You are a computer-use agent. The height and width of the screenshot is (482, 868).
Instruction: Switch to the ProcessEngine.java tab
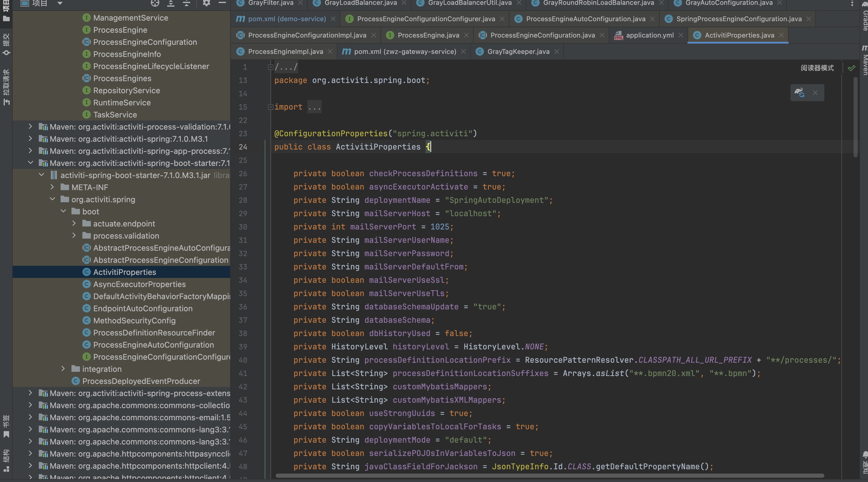point(428,35)
